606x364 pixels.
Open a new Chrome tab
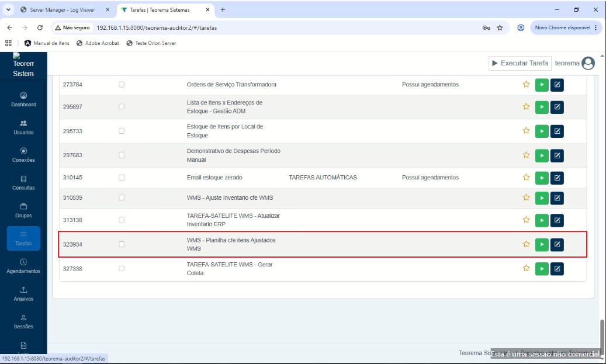coord(223,10)
